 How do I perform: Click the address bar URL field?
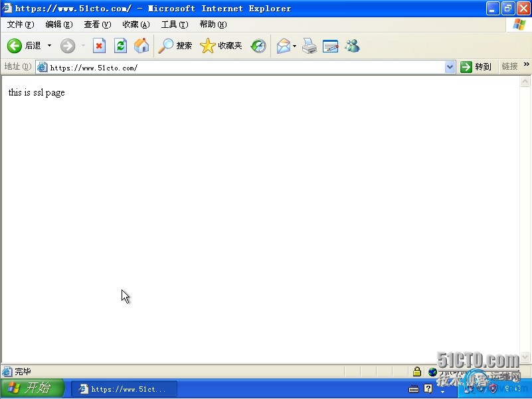tap(246, 67)
